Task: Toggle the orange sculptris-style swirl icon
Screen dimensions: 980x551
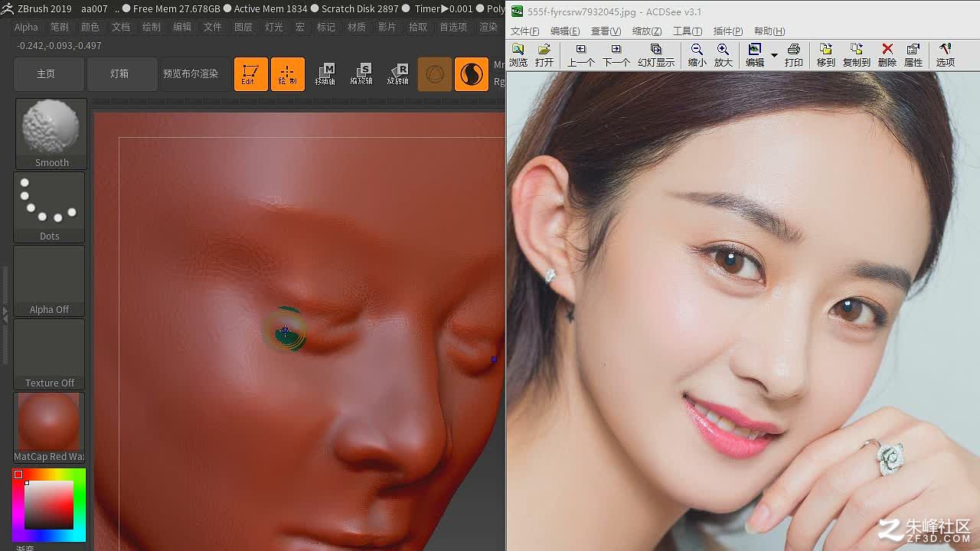Action: (472, 74)
